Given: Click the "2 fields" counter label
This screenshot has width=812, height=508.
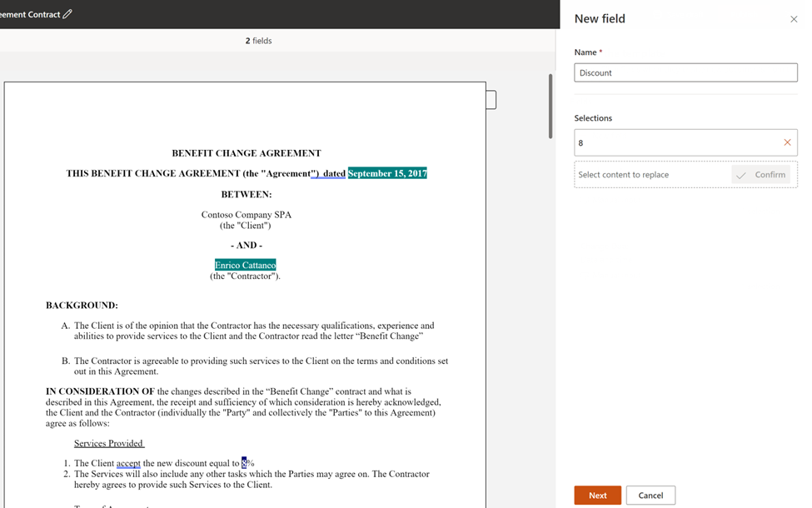Looking at the screenshot, I should pos(258,41).
